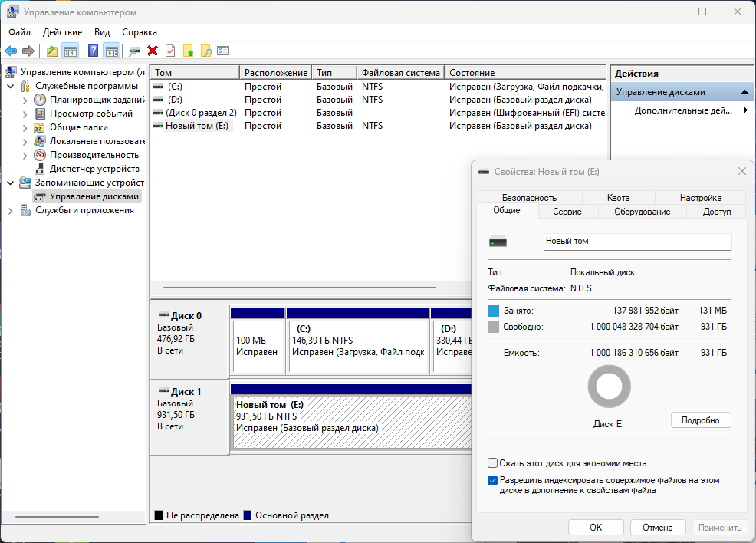The width and height of the screenshot is (756, 543).
Task: Uncheck 'Разрешить индексировать' checkbox
Action: 493,481
